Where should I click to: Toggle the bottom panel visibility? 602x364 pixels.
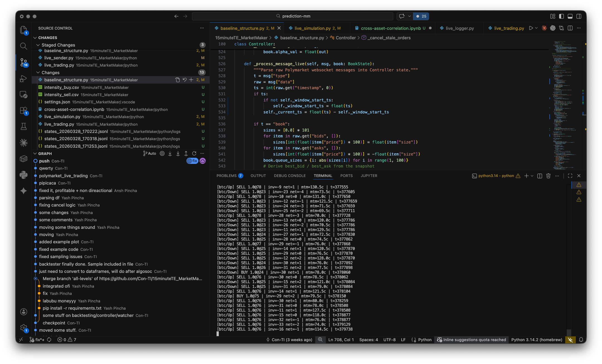(570, 16)
